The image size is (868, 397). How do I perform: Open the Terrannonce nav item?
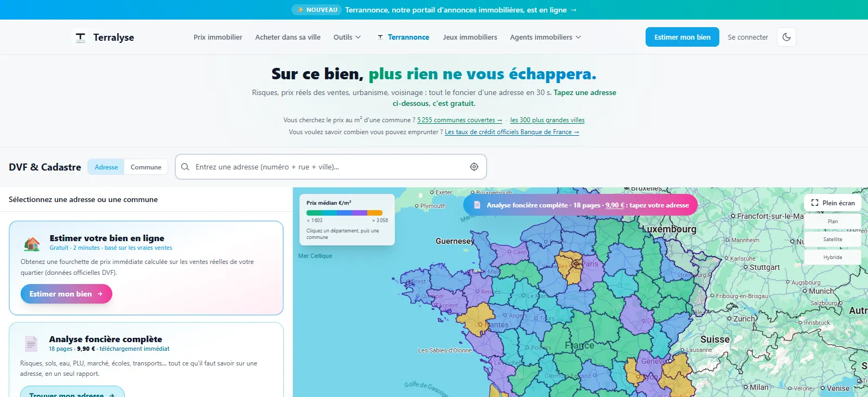click(x=403, y=37)
